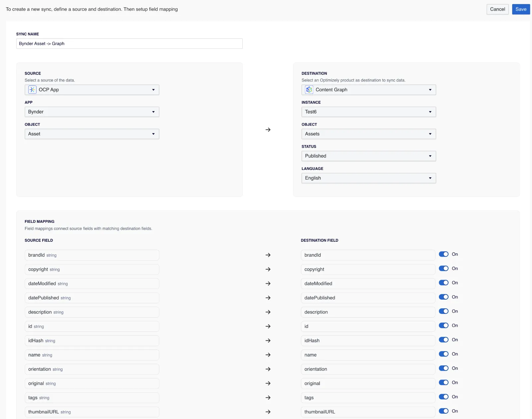Click the arrow between source and destination panels
The image size is (532, 419).
[268, 130]
